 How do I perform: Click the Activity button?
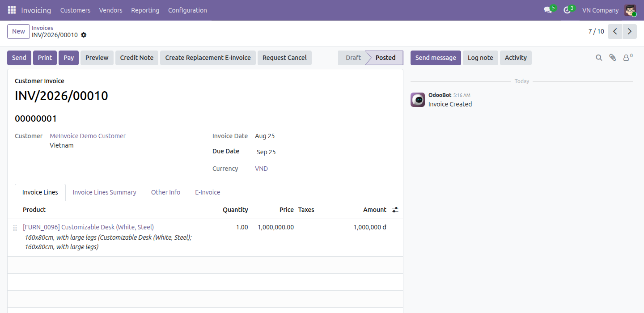(x=516, y=58)
